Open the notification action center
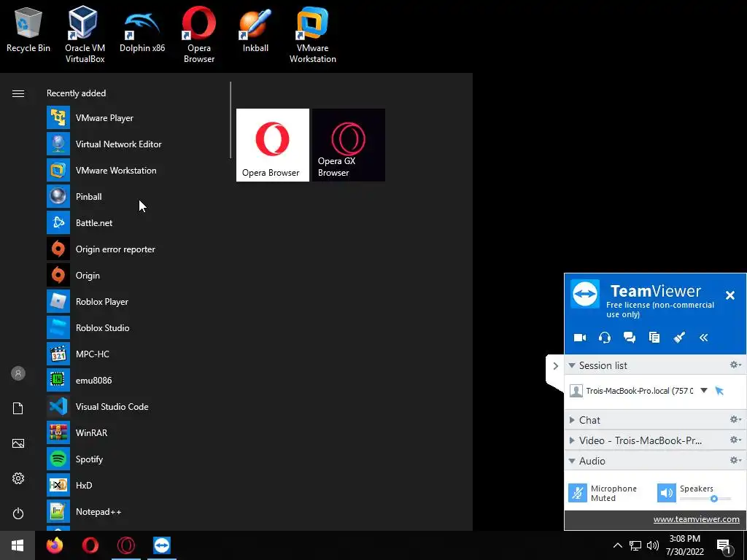The image size is (747, 560). tap(724, 545)
